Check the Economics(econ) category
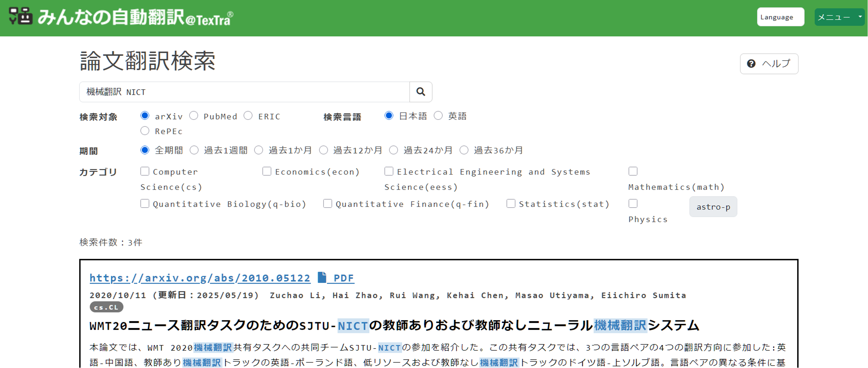The height and width of the screenshot is (368, 868). (x=267, y=171)
